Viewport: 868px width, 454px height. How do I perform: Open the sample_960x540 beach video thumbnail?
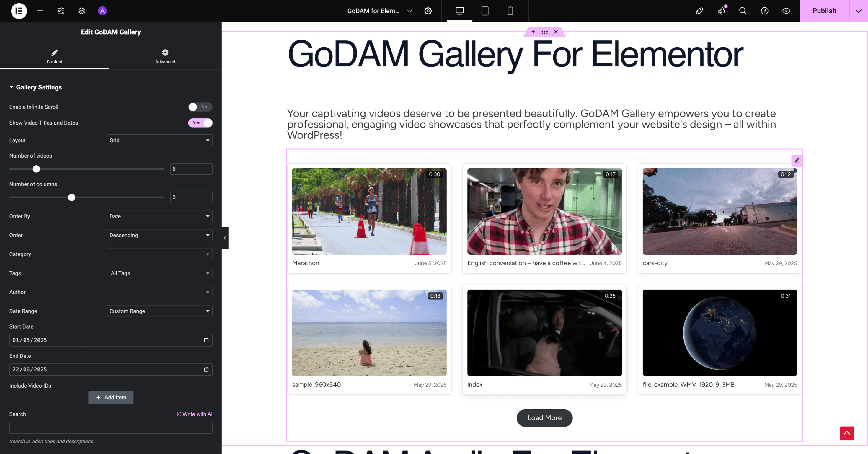[x=369, y=333]
